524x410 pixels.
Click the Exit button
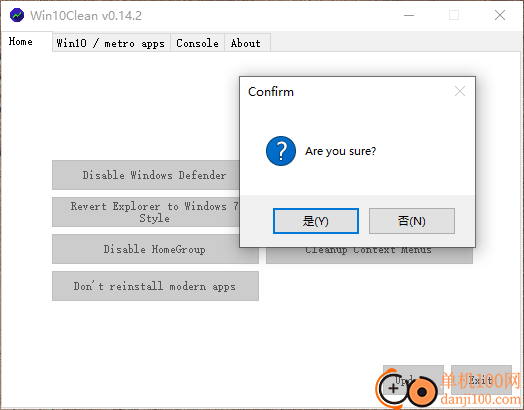coord(481,380)
